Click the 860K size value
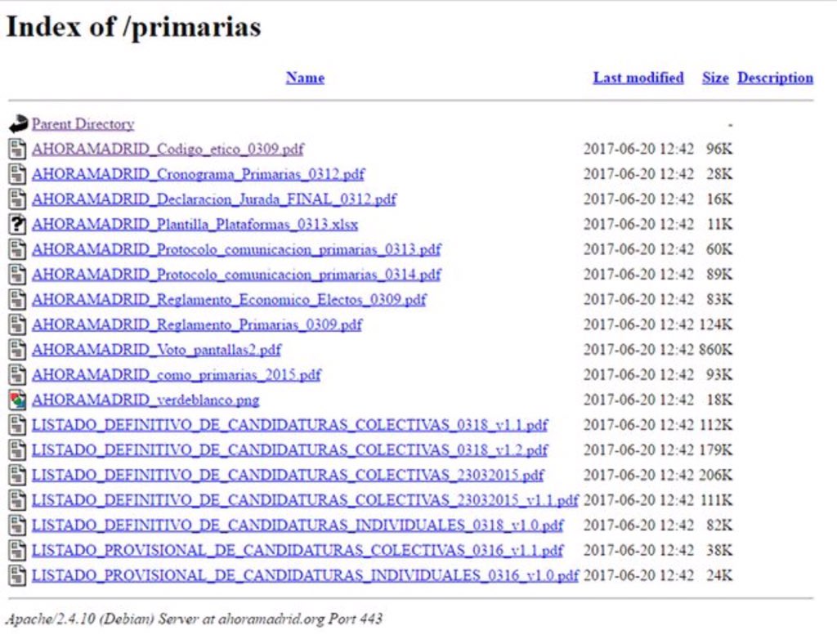 pyautogui.click(x=715, y=350)
